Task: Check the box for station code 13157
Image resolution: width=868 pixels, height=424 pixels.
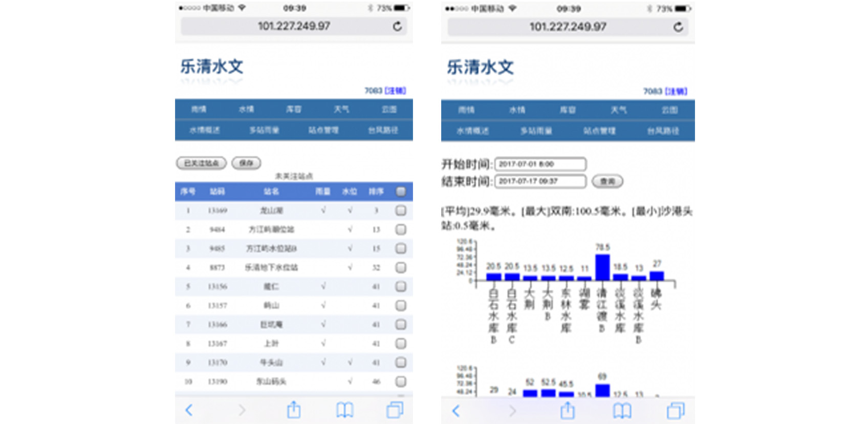Action: click(x=401, y=305)
